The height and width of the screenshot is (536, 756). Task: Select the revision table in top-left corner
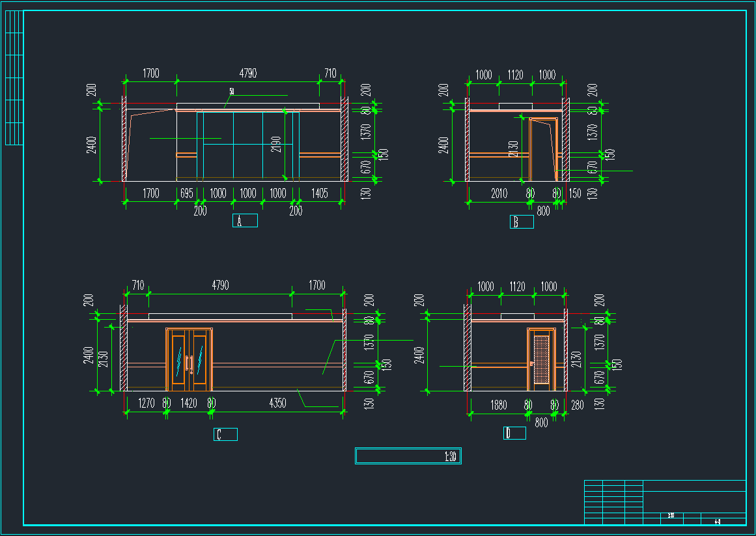(14, 78)
